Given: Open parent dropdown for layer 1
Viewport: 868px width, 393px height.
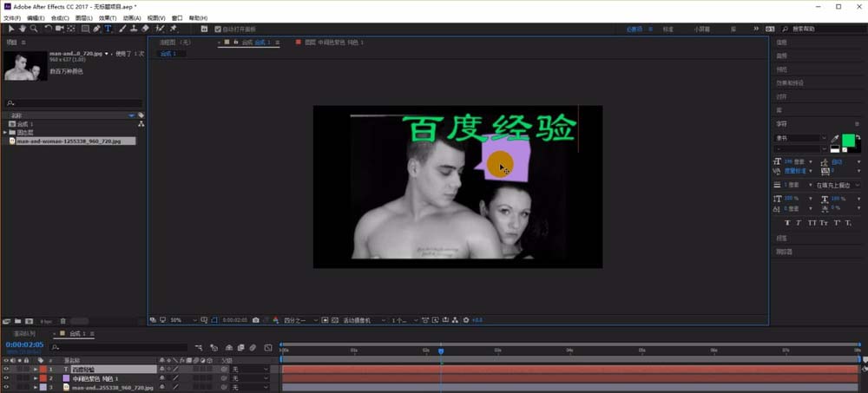Looking at the screenshot, I should (250, 370).
